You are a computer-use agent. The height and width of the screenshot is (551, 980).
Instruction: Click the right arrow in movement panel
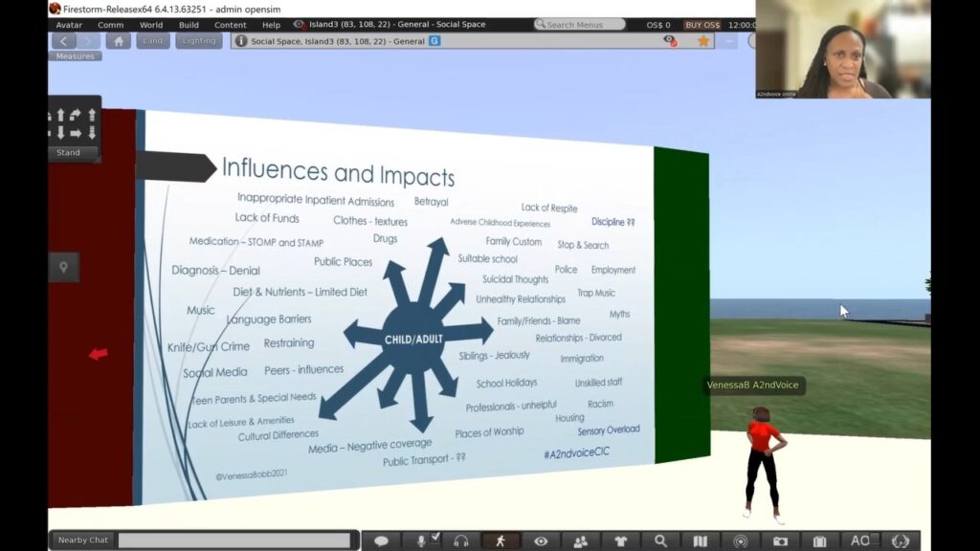pyautogui.click(x=76, y=133)
